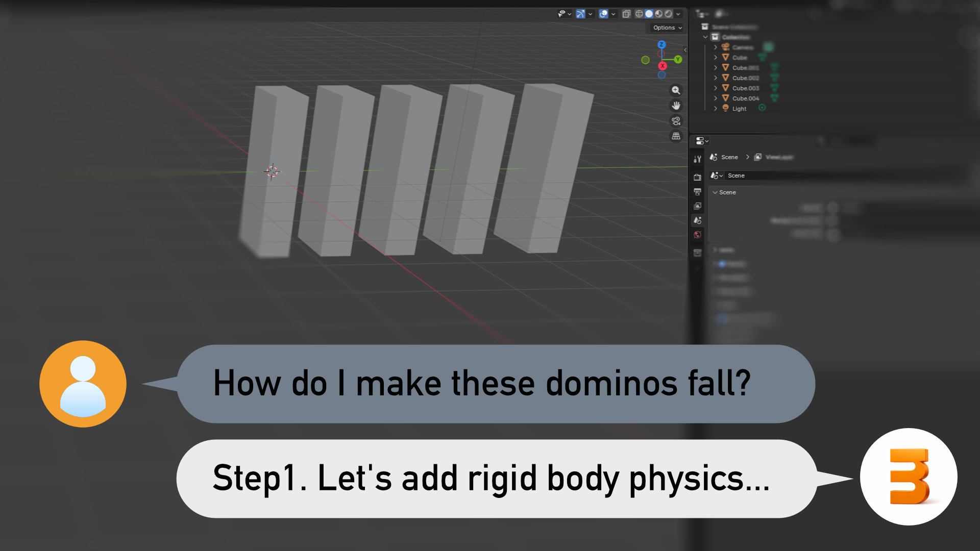
Task: Toggle viewport gizmos display
Action: point(580,14)
